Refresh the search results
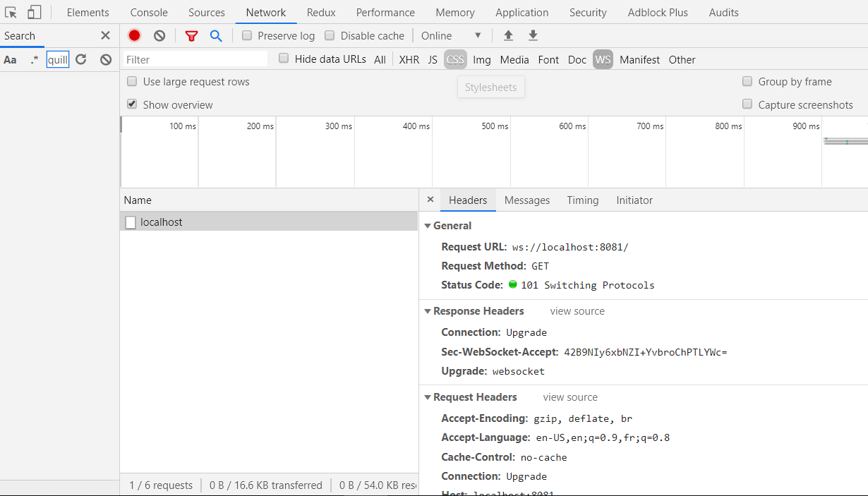868x496 pixels. (81, 60)
